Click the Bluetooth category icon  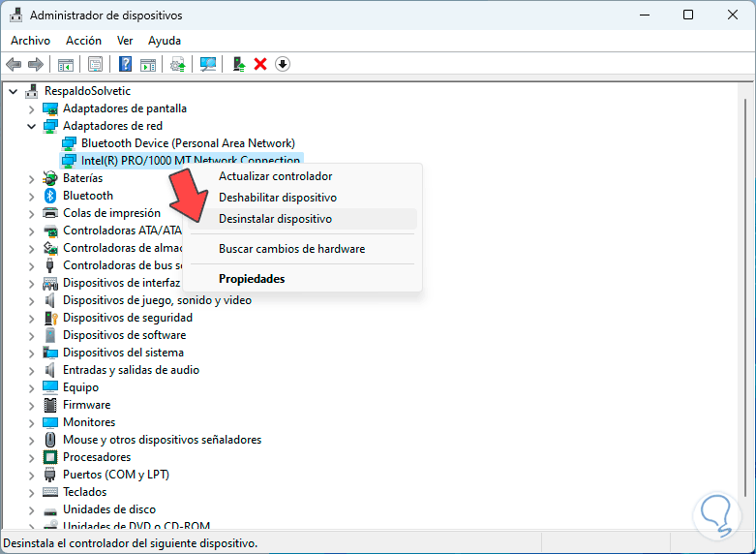click(50, 196)
